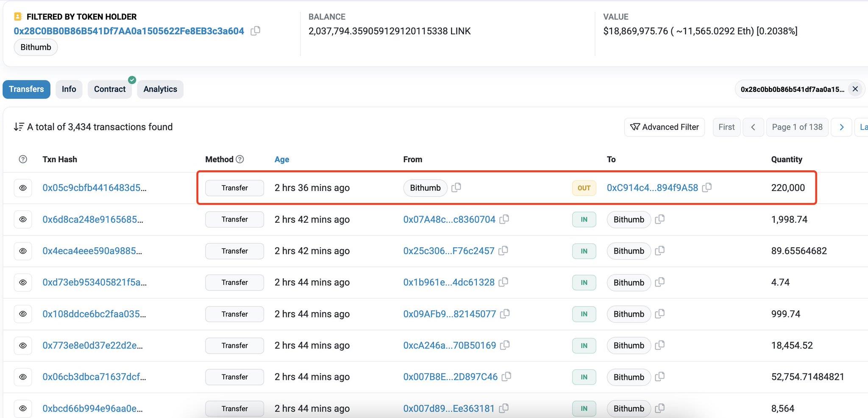Click the Bithumb sender tag in the 220,000 row
Viewport: 868px width, 418px height.
click(425, 188)
